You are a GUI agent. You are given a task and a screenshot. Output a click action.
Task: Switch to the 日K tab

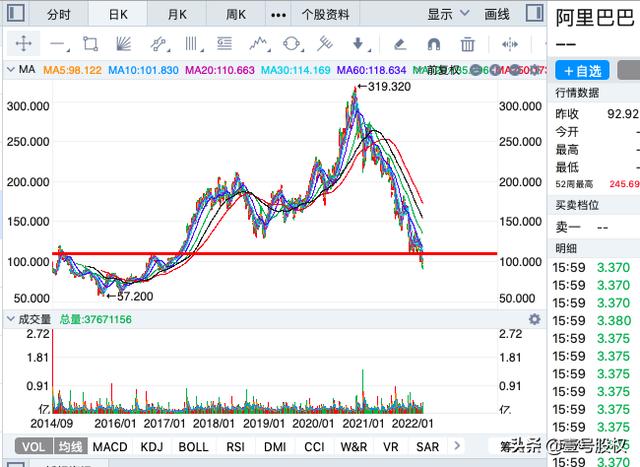(118, 15)
